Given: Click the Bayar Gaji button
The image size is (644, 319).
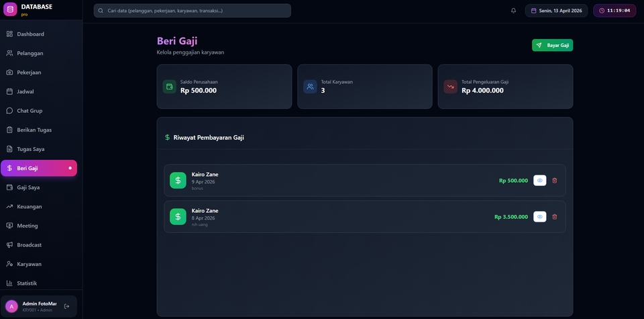Looking at the screenshot, I should [x=552, y=45].
